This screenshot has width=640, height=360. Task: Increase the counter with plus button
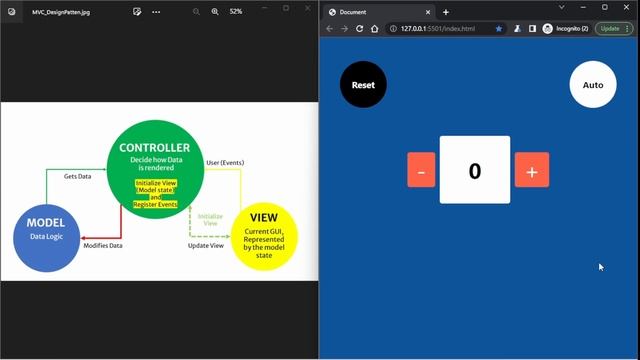[x=532, y=170]
